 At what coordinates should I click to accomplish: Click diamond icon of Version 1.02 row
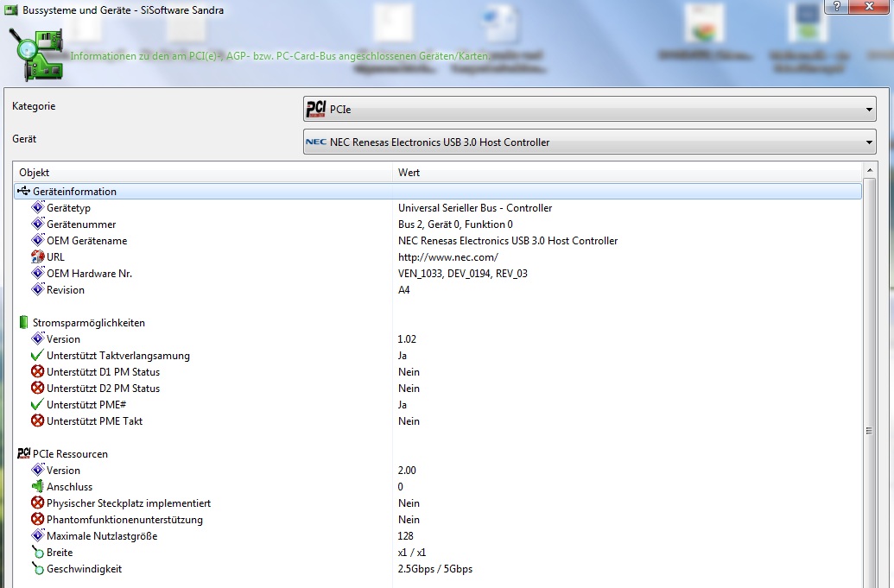pyautogui.click(x=38, y=339)
